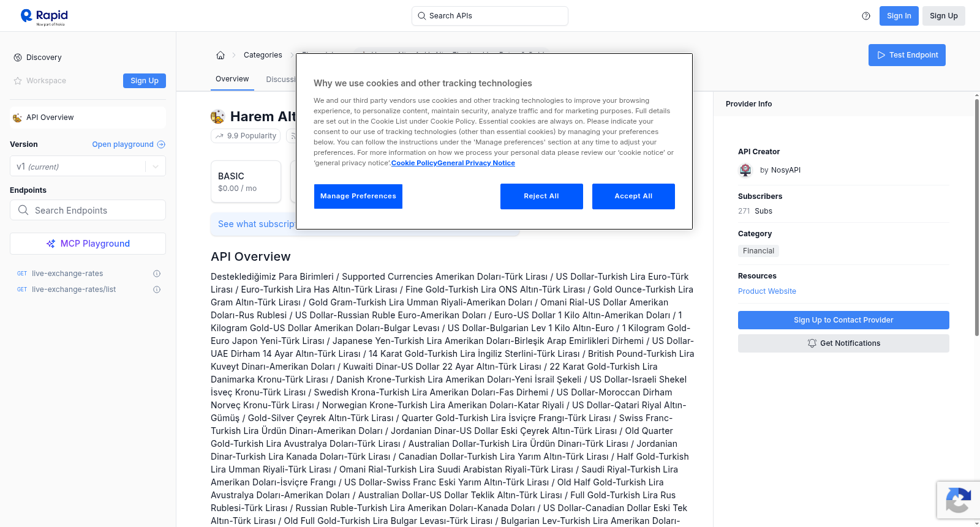Click the MCP Playground sparkle icon
The width and height of the screenshot is (980, 527).
click(x=51, y=244)
